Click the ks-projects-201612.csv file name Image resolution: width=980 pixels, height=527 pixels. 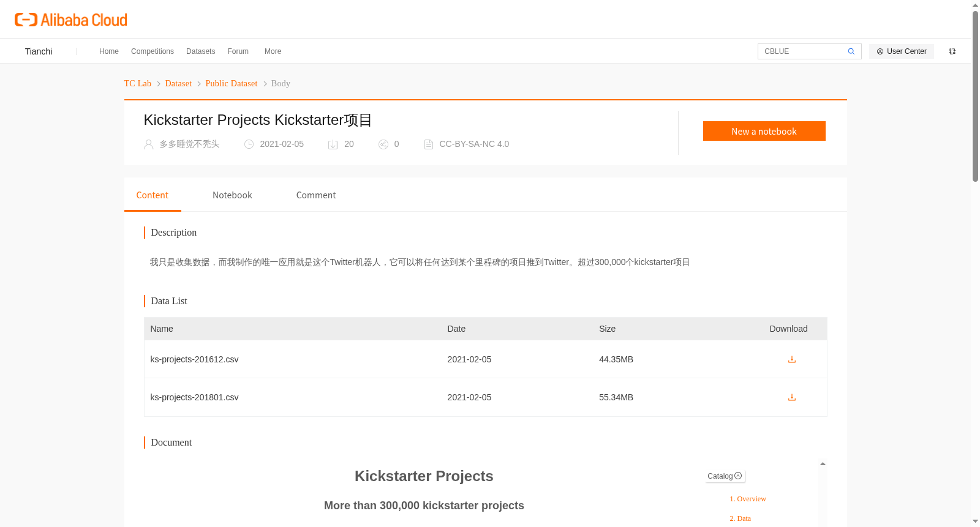pyautogui.click(x=195, y=359)
